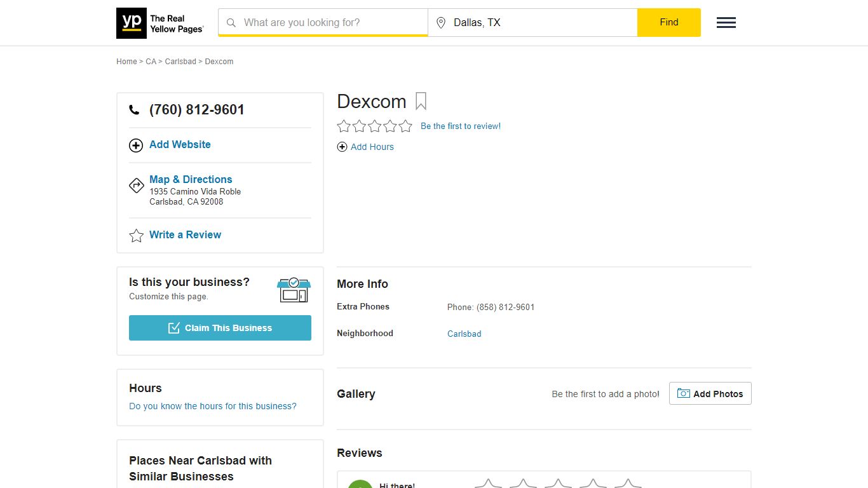Click Write a Review link
This screenshot has width=868, height=488.
(185, 235)
